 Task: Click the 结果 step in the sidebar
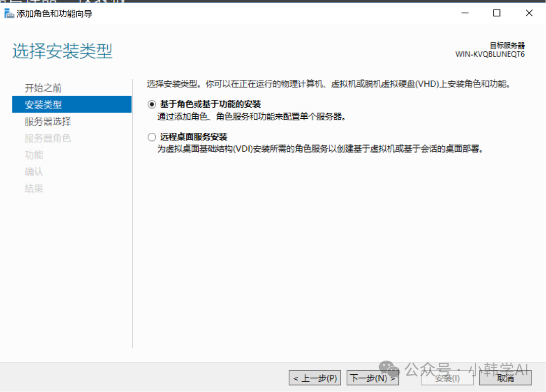pyautogui.click(x=34, y=188)
